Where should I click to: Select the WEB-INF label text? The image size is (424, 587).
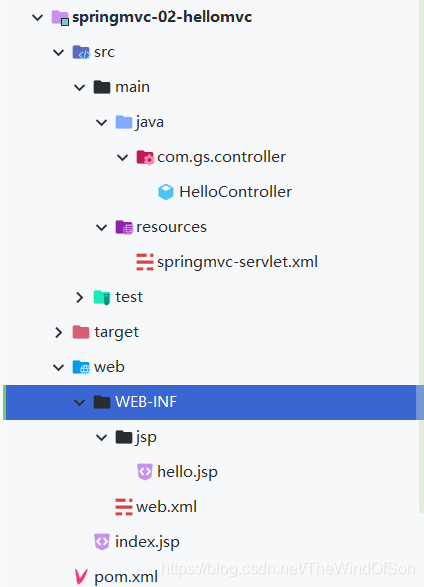click(146, 402)
